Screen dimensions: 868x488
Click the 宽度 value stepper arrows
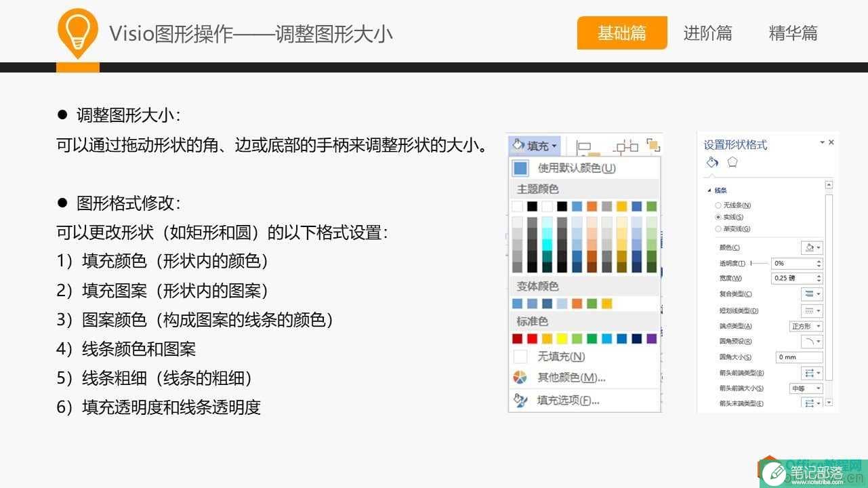pyautogui.click(x=819, y=278)
